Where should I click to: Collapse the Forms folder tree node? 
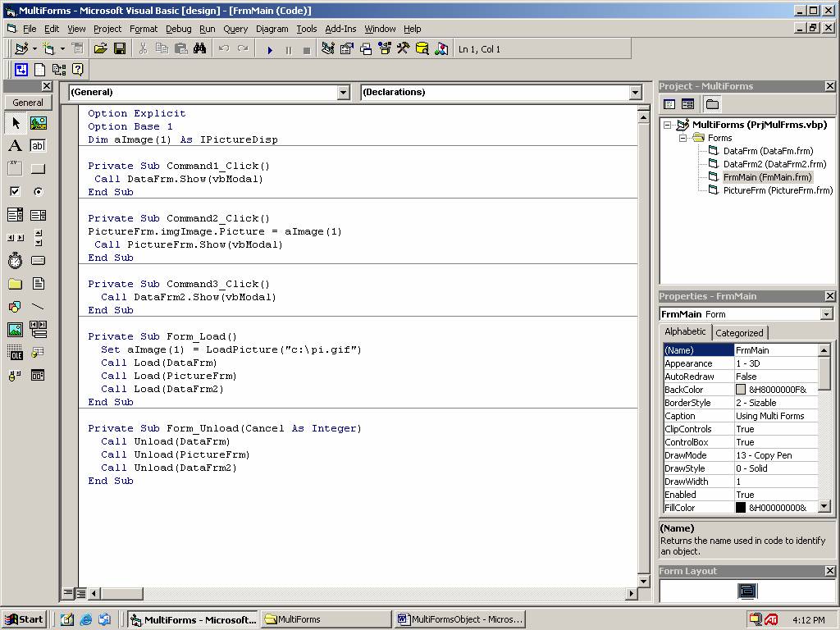pyautogui.click(x=682, y=138)
